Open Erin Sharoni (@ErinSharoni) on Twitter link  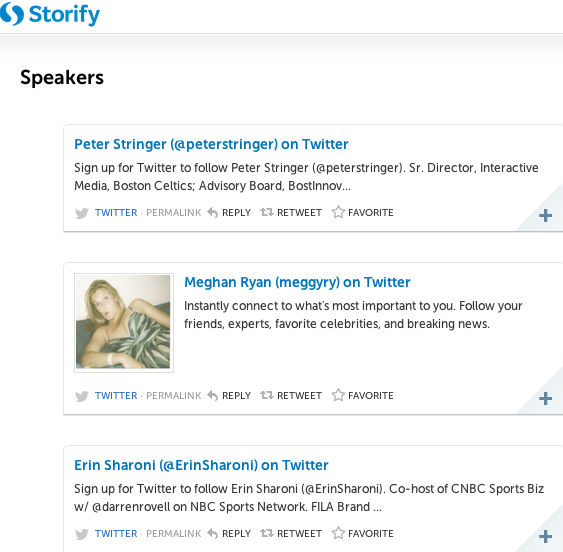pyautogui.click(x=201, y=465)
